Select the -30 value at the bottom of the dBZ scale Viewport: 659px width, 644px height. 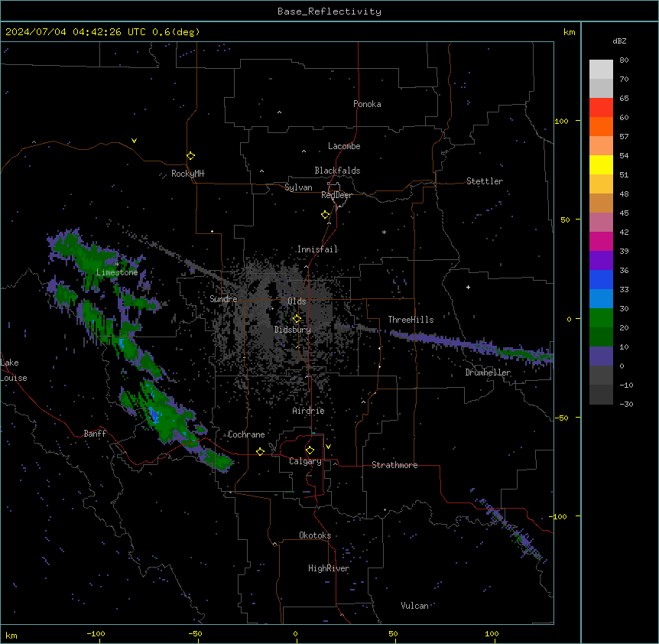click(x=626, y=404)
